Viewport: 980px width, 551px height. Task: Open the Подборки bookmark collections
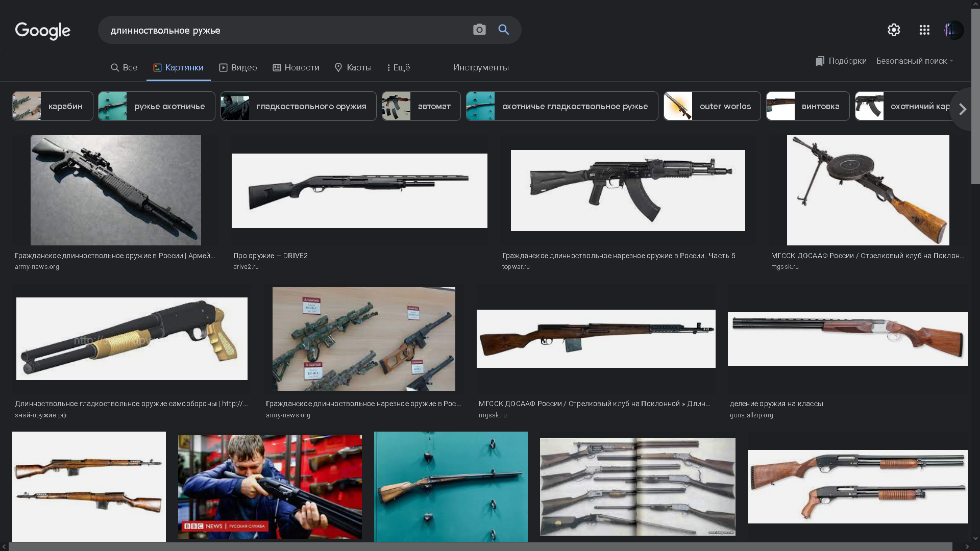coord(841,61)
